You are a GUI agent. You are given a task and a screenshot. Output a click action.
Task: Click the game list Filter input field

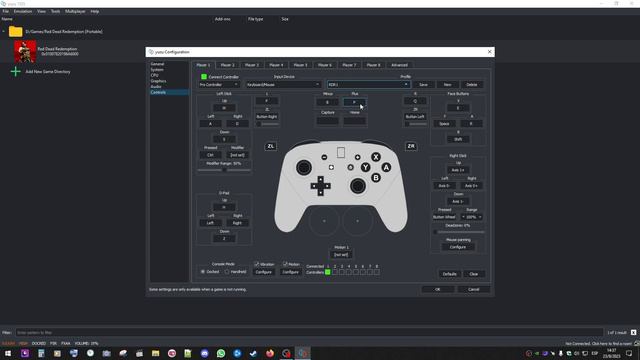click(x=309, y=333)
